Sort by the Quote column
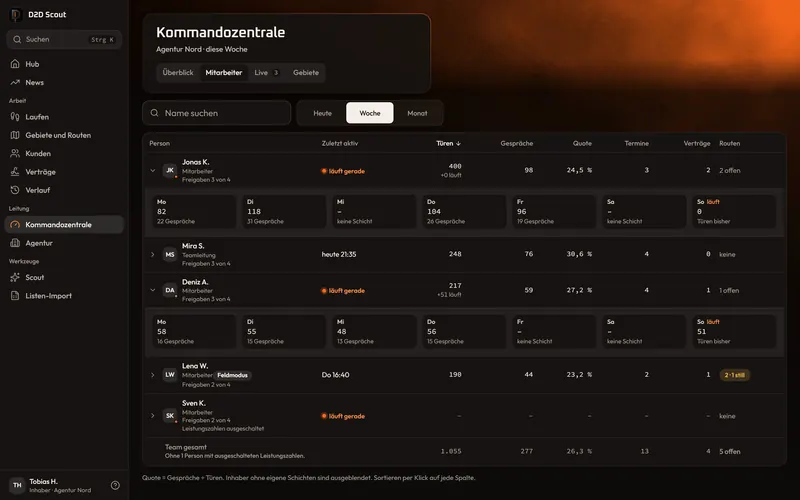 click(582, 143)
